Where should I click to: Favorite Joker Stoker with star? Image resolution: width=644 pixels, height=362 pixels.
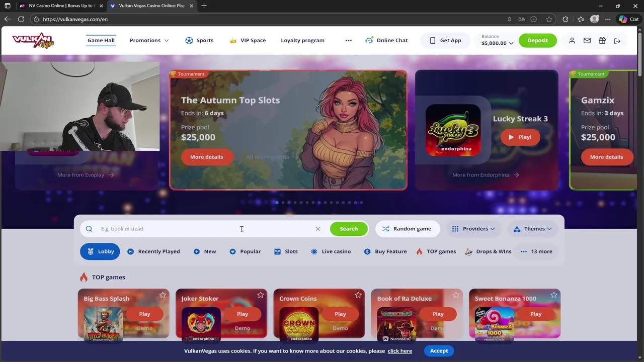point(261,295)
